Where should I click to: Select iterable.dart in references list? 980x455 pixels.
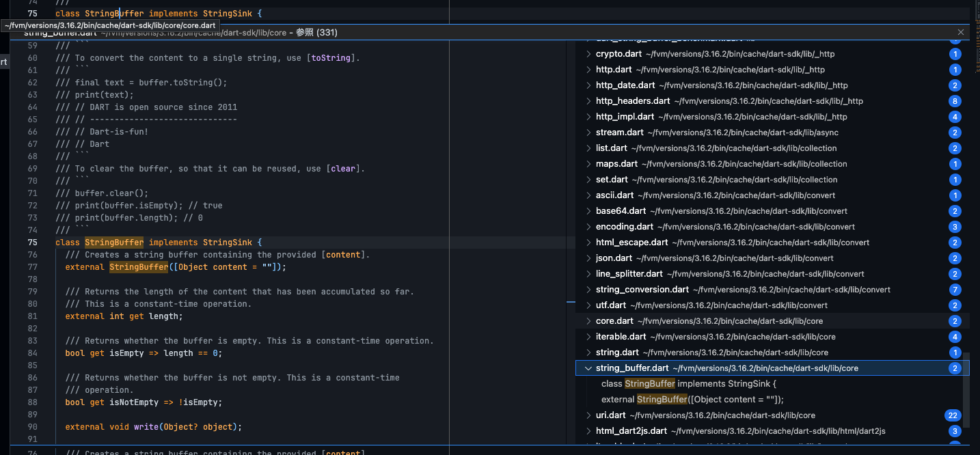772,337
